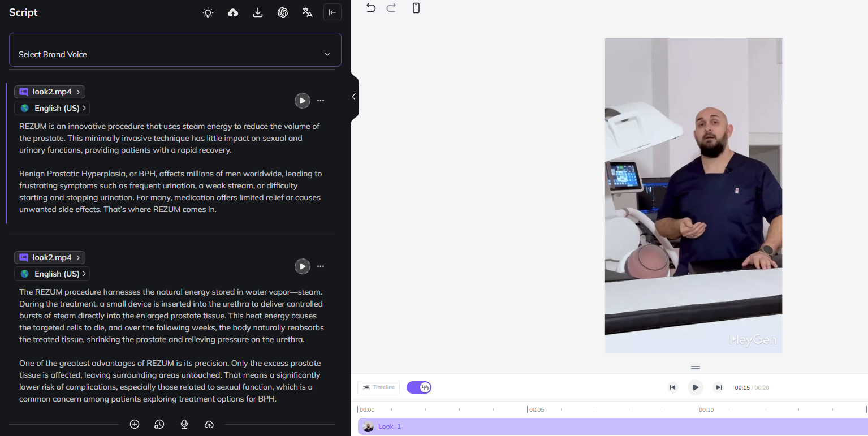This screenshot has height=436, width=868.
Task: Click the Timeline button
Action: [379, 387]
